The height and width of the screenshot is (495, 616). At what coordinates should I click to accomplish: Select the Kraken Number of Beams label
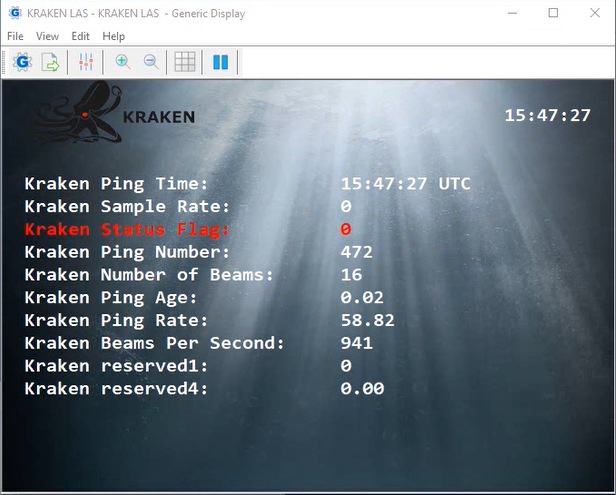[148, 275]
